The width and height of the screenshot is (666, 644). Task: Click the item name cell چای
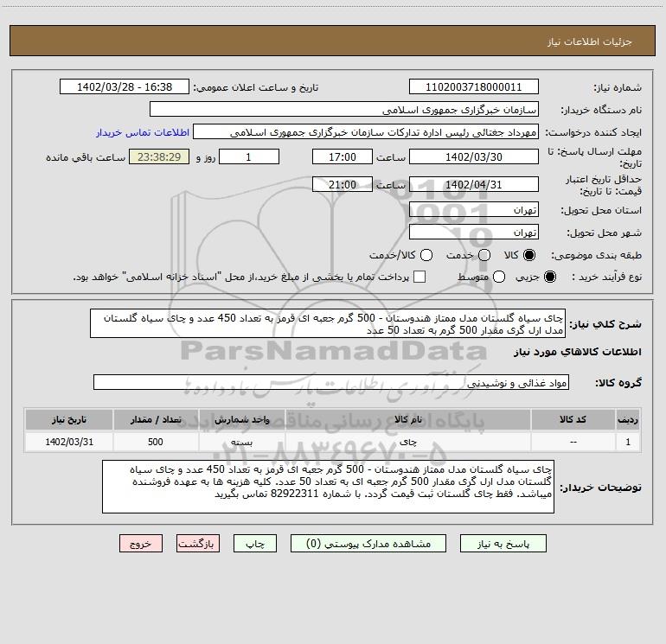407,442
